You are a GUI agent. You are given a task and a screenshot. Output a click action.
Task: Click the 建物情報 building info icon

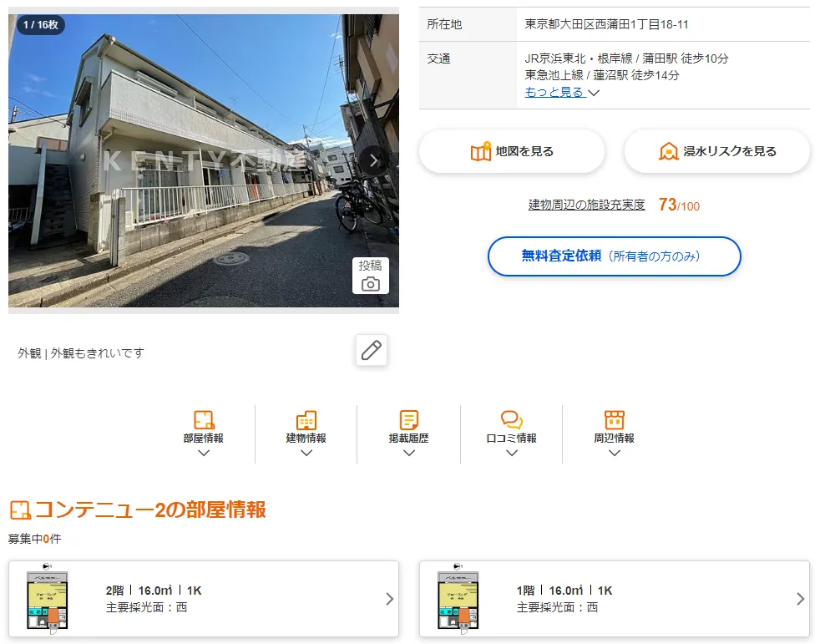pyautogui.click(x=306, y=420)
